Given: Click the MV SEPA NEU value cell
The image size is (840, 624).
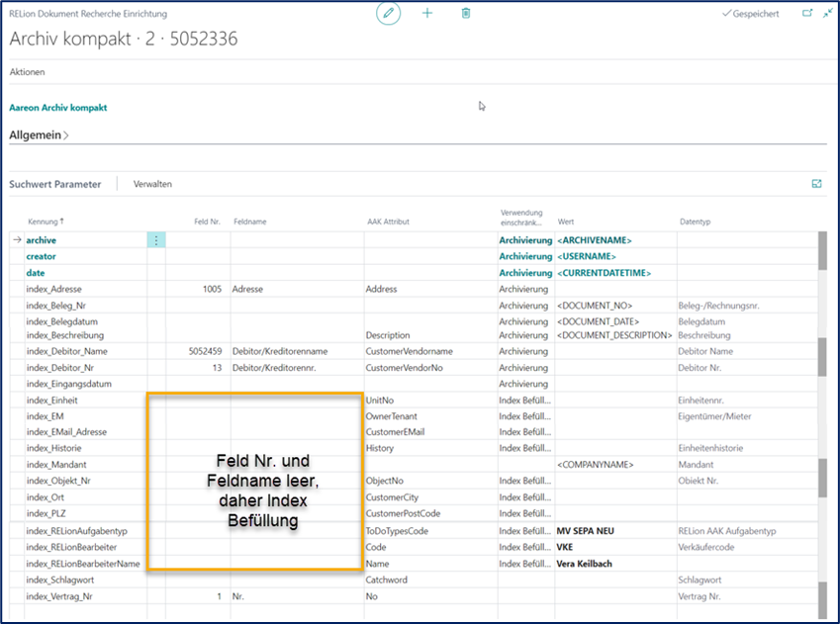Looking at the screenshot, I should (586, 531).
